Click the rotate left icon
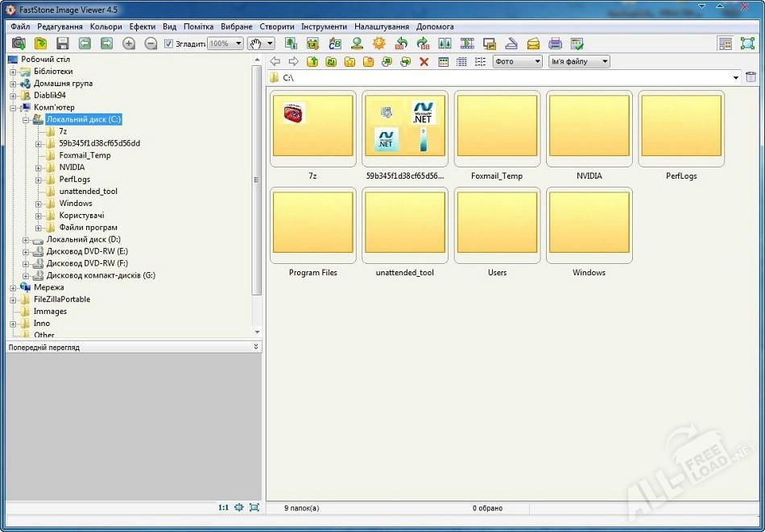 point(401,43)
